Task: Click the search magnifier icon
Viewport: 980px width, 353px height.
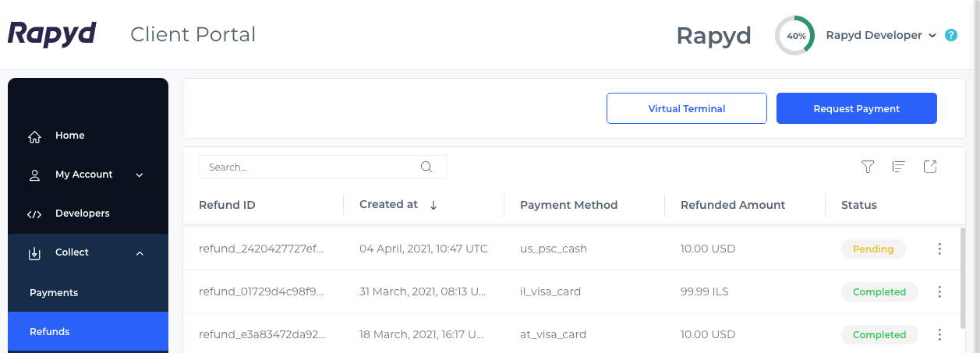Action: pyautogui.click(x=426, y=167)
